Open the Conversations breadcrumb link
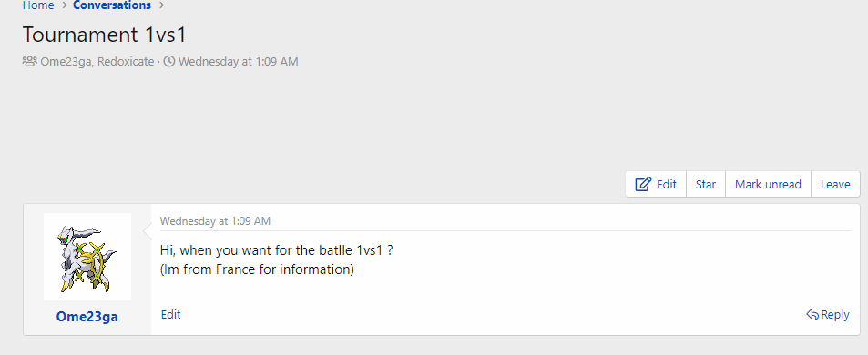 112,5
